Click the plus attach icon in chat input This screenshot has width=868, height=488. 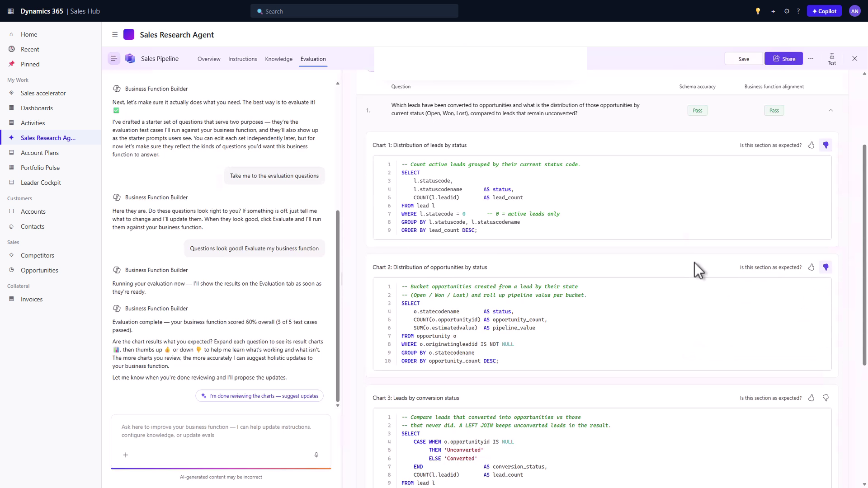click(126, 455)
